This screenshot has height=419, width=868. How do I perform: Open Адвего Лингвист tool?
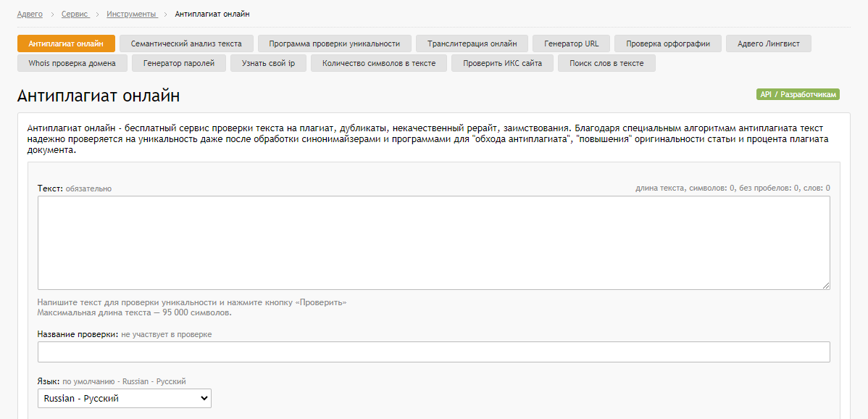[x=768, y=43]
